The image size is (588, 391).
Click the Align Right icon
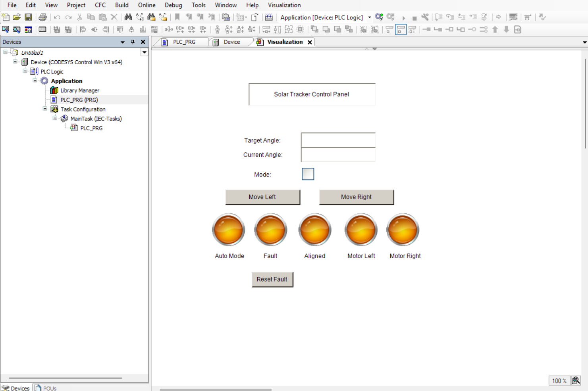pos(106,29)
